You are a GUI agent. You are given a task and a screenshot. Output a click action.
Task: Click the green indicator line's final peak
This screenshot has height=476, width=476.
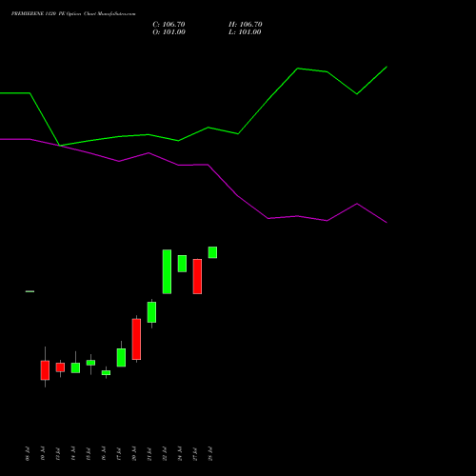(x=387, y=67)
